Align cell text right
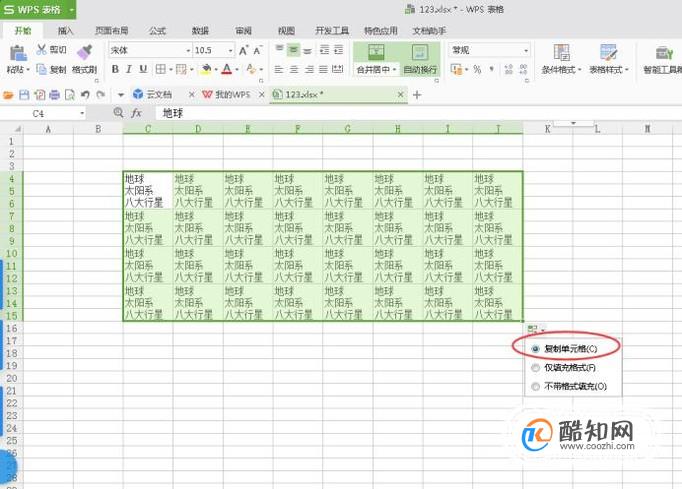The width and height of the screenshot is (682, 489). [309, 69]
